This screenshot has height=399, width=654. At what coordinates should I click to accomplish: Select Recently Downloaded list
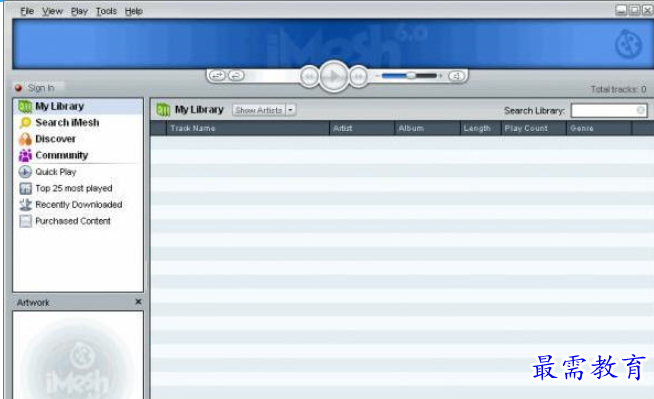click(79, 205)
